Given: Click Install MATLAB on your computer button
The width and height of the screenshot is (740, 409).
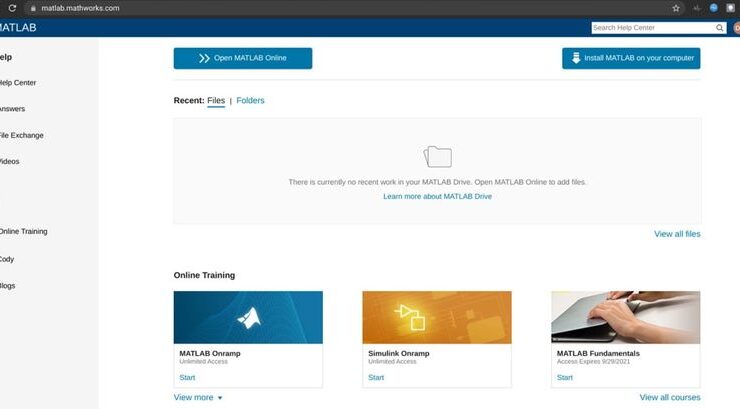Looking at the screenshot, I should [x=631, y=58].
